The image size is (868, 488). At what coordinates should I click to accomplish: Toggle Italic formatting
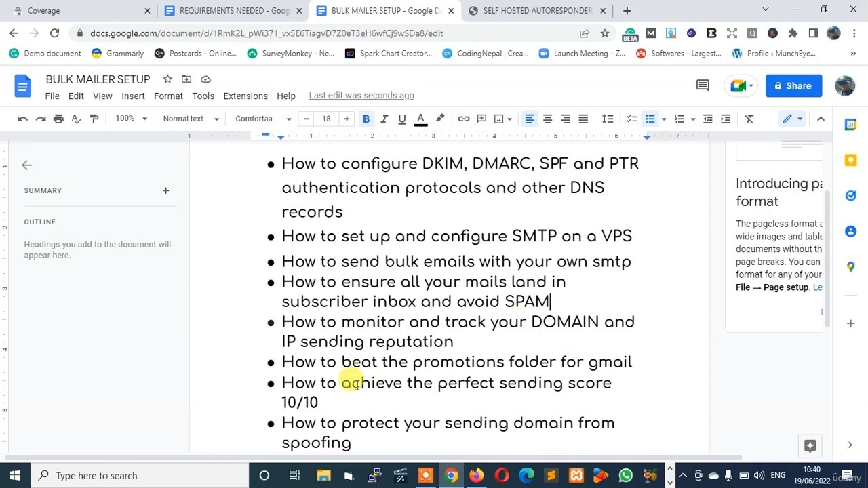384,119
